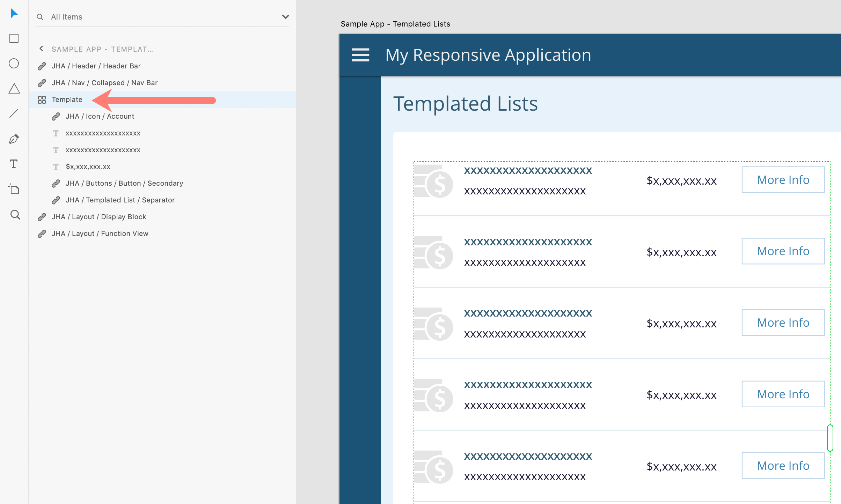841x504 pixels.
Task: Open the All Items filter dropdown
Action: tap(285, 17)
